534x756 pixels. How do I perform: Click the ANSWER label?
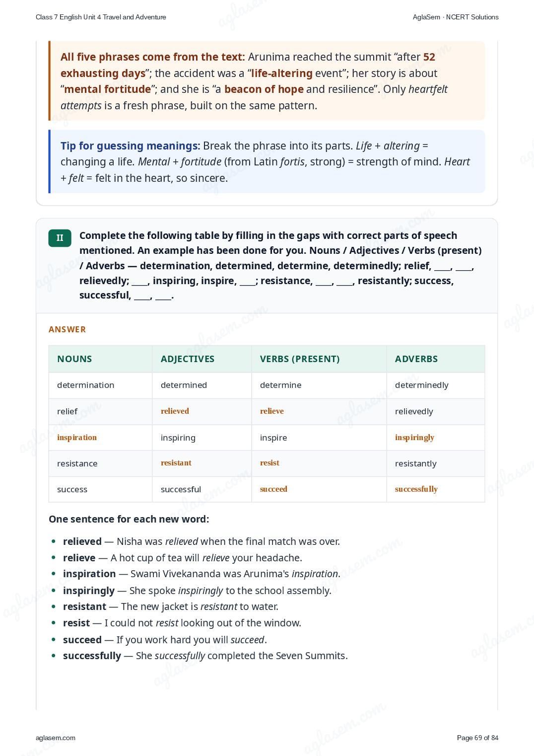point(67,329)
